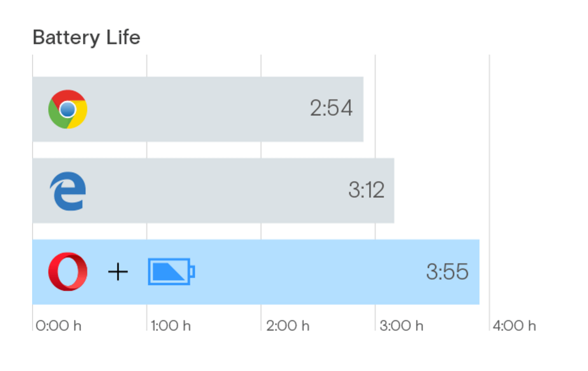Click the Battery Life chart title
The image size is (588, 371).
coord(86,38)
